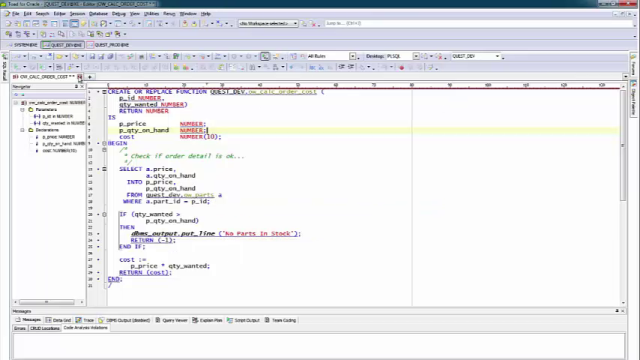
Task: Click the Open File folder icon
Action: click(60, 56)
